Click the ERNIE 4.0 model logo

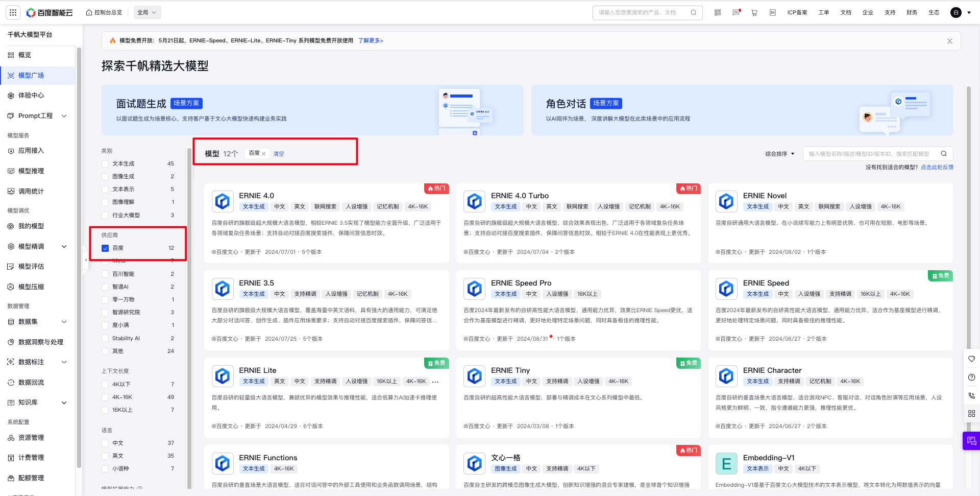coord(223,201)
